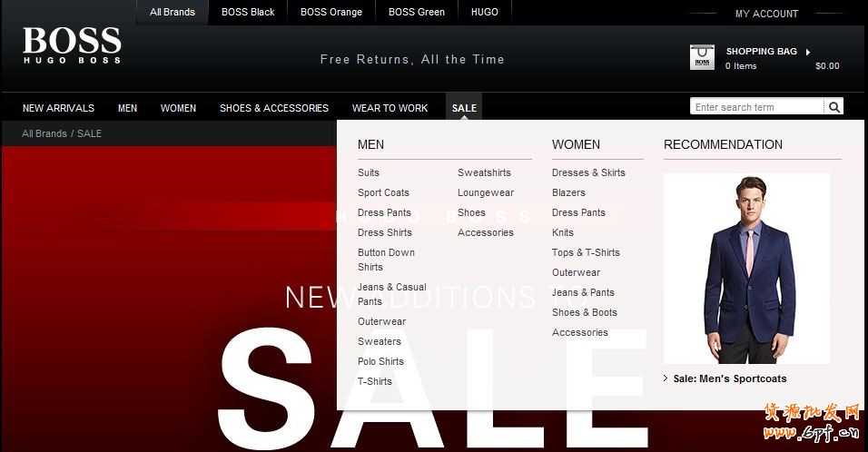Select the HUGO brand tab
868x452 pixels.
click(x=485, y=12)
